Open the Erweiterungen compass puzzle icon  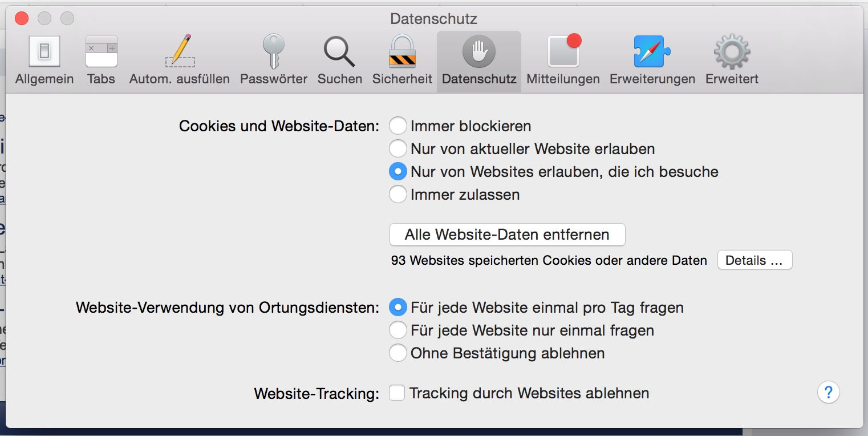coord(652,53)
